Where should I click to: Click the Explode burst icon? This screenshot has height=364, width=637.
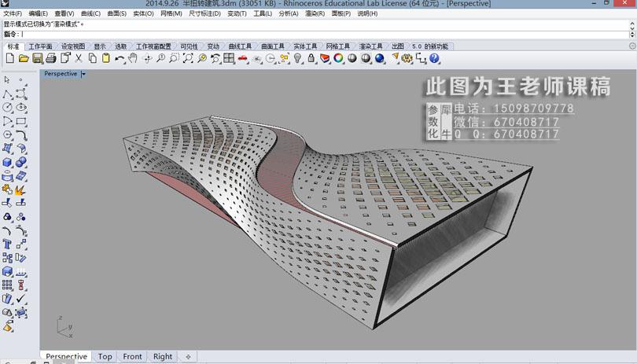[20, 189]
